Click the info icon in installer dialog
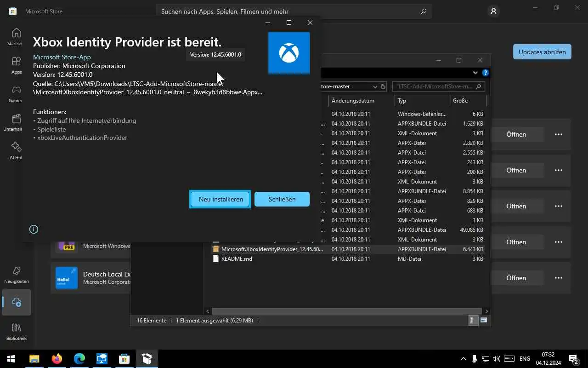The image size is (588, 368). [x=34, y=229]
